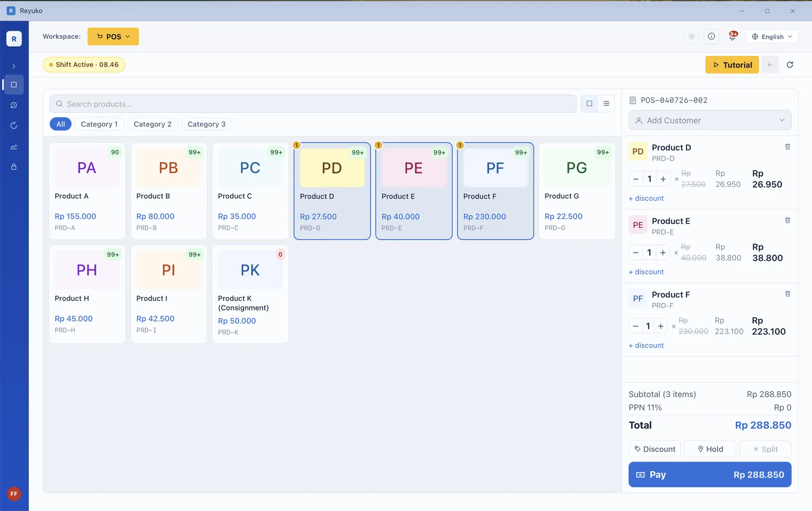Delete Product D from cart
The image size is (812, 511).
[x=788, y=147]
